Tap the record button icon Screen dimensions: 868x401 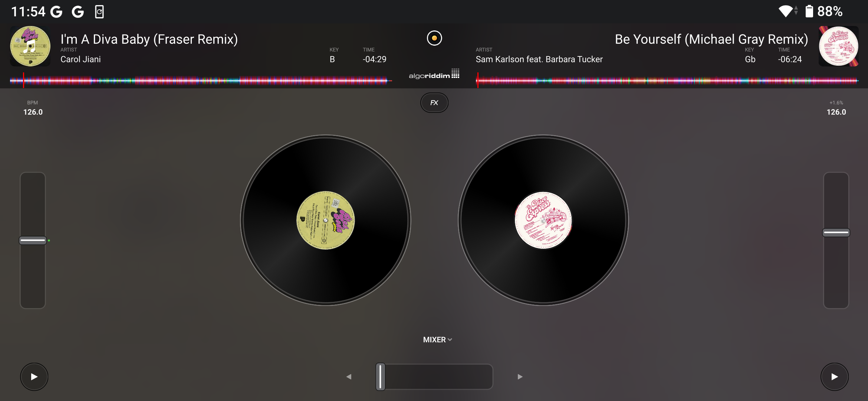point(434,38)
